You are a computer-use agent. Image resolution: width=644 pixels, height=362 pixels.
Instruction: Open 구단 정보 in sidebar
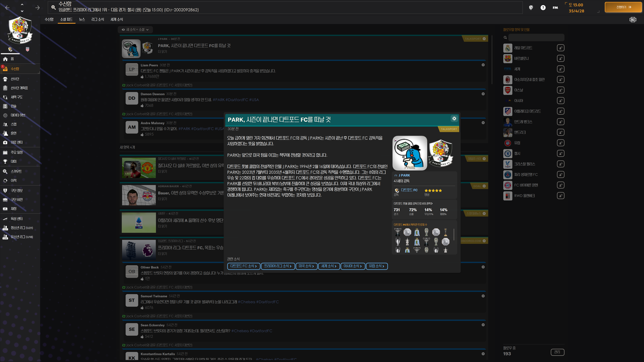pos(20,190)
